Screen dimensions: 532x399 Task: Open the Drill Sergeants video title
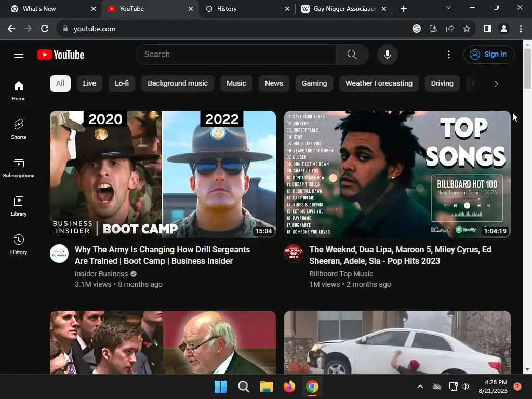point(162,255)
